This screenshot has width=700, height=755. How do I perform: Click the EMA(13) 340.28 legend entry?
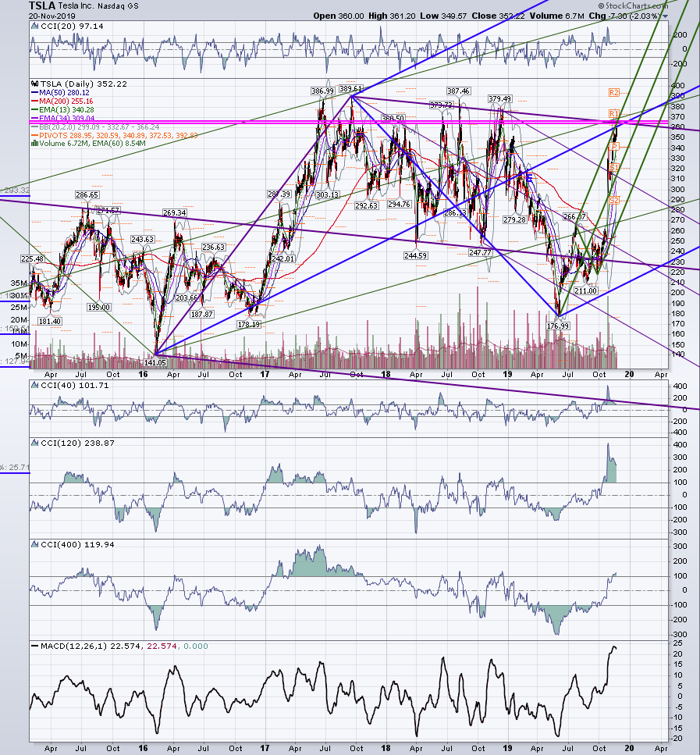pos(66,110)
